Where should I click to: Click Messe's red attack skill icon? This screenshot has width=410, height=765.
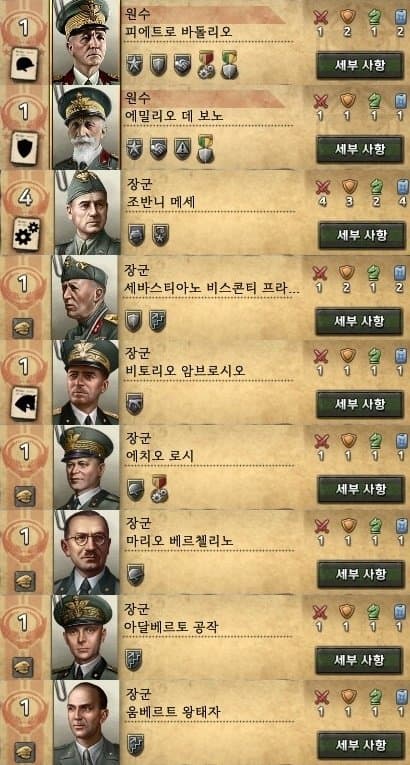click(x=322, y=186)
